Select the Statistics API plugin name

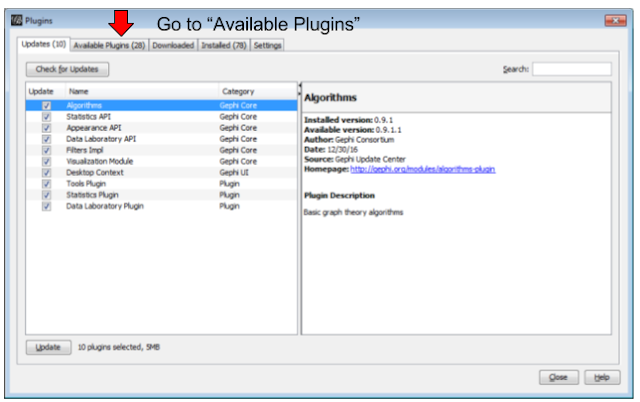(89, 117)
